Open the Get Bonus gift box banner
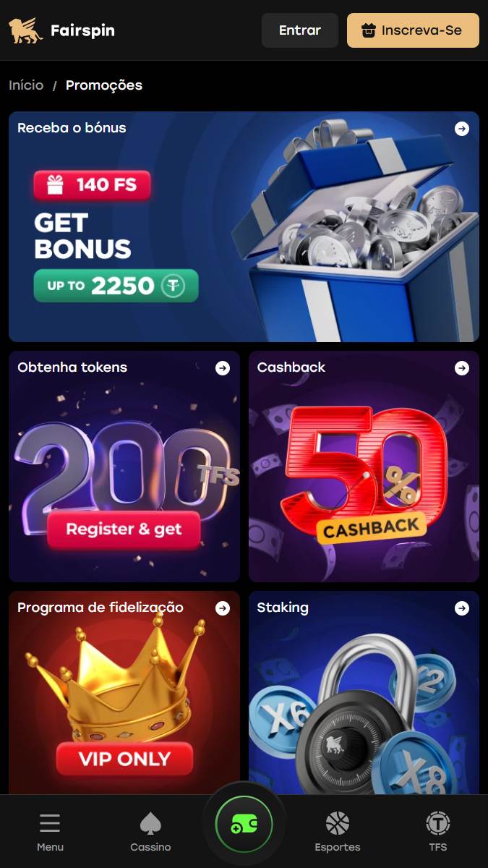This screenshot has width=488, height=868. click(244, 226)
